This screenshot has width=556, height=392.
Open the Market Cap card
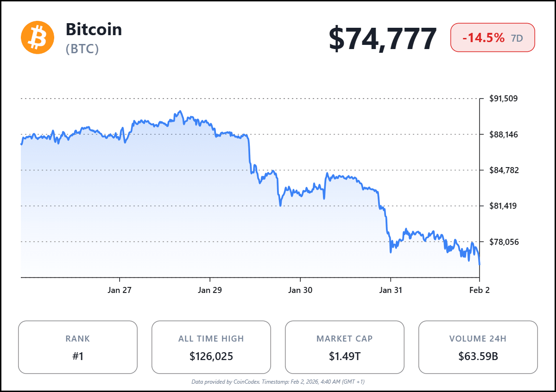tap(344, 347)
